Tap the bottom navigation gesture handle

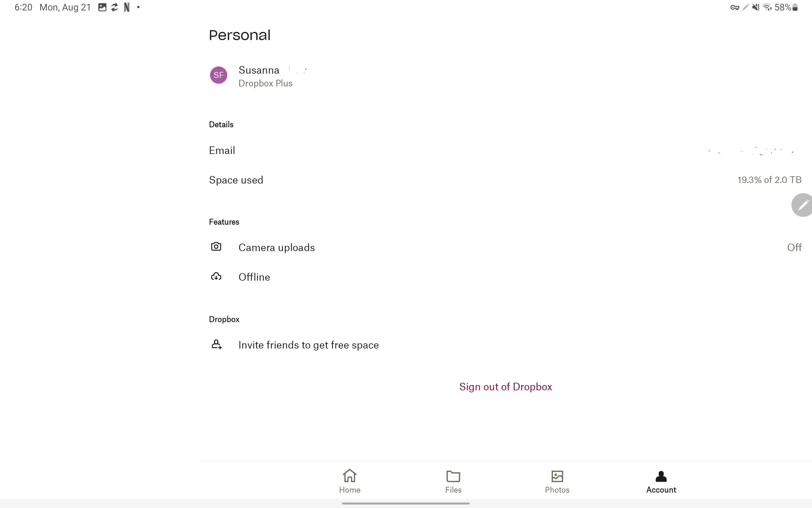click(x=405, y=503)
